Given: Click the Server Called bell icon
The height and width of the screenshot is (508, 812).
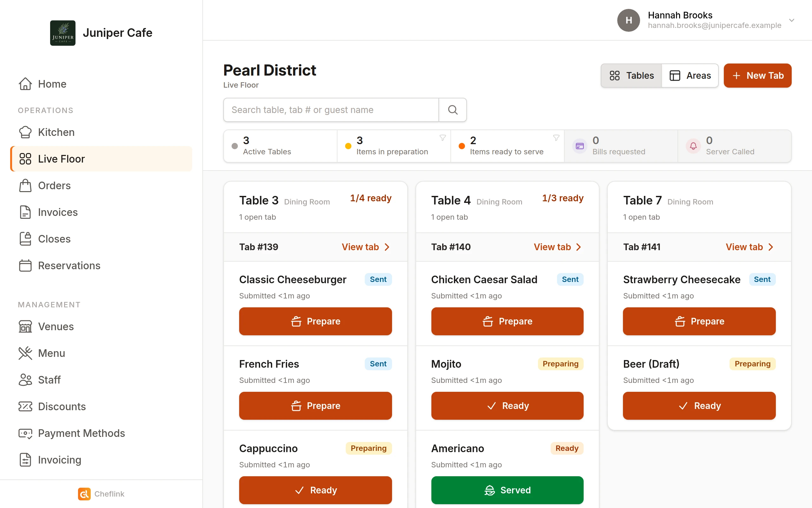Looking at the screenshot, I should (693, 146).
